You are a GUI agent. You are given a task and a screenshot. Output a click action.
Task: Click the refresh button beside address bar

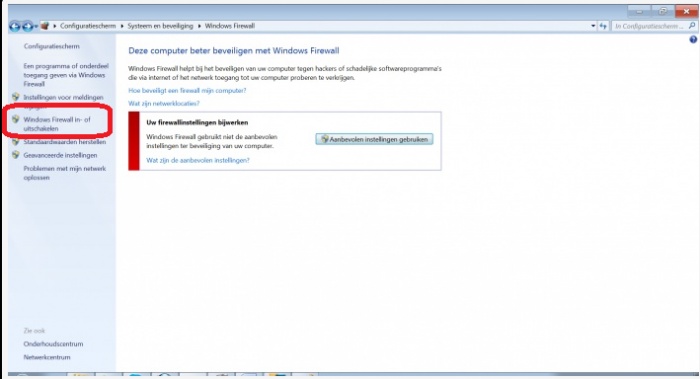[603, 26]
